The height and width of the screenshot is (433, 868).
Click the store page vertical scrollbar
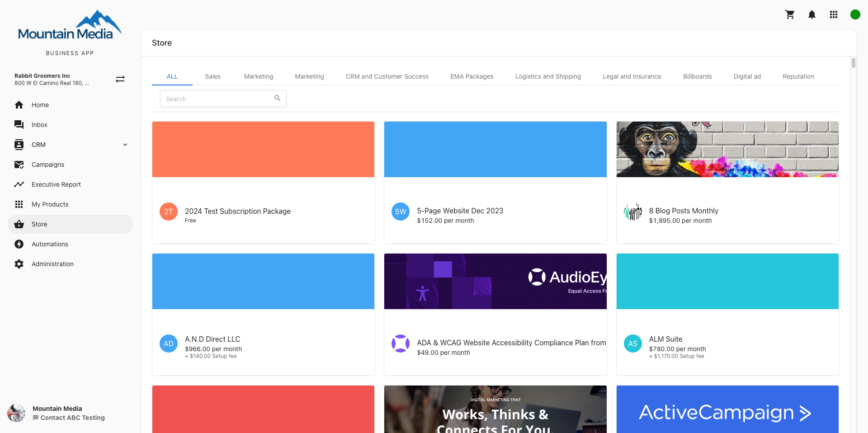(x=853, y=63)
